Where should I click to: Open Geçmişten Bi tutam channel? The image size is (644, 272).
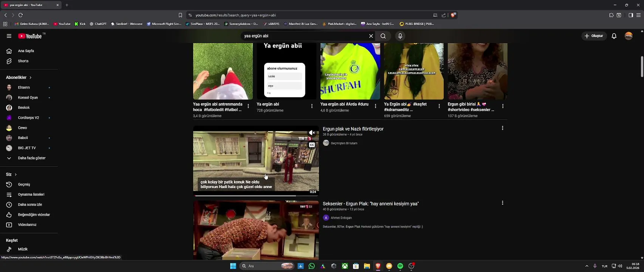coord(344,143)
